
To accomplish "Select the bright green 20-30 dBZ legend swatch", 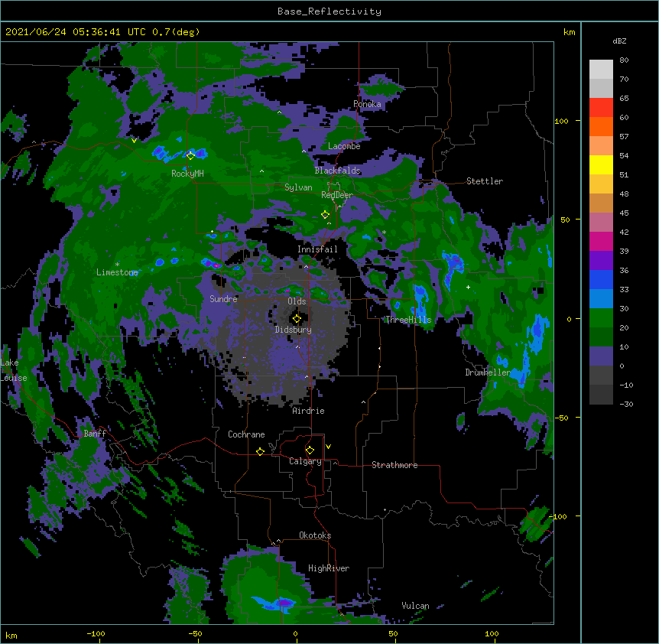I will [601, 318].
